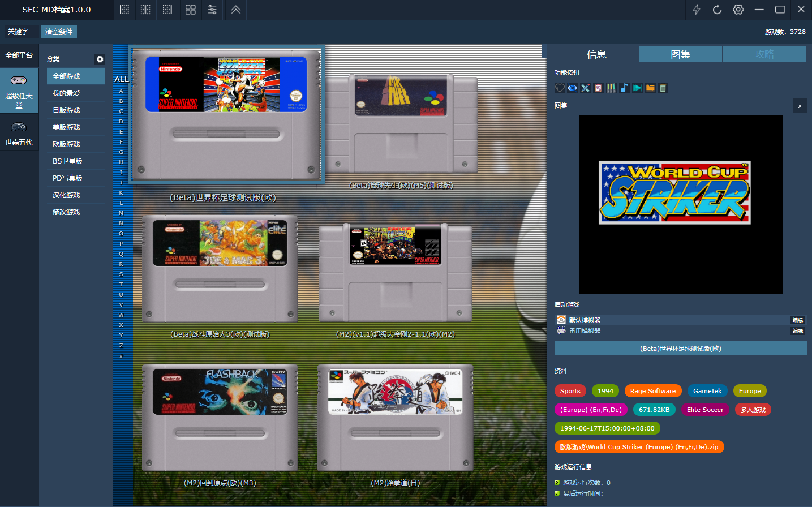Select 全部平台 in platform sidebar
Image resolution: width=812 pixels, height=507 pixels.
(x=19, y=55)
